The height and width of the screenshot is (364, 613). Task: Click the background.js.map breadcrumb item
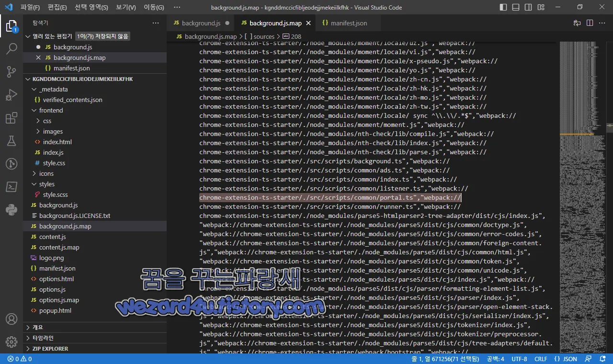206,36
